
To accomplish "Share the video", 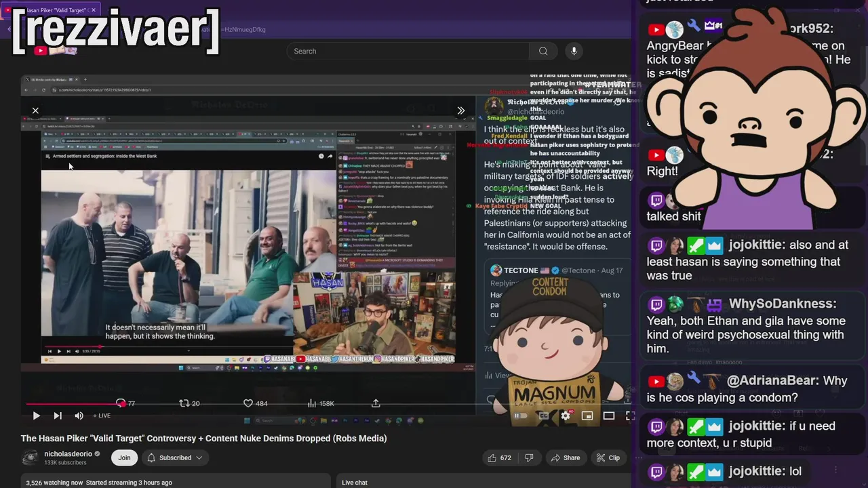I will point(566,457).
